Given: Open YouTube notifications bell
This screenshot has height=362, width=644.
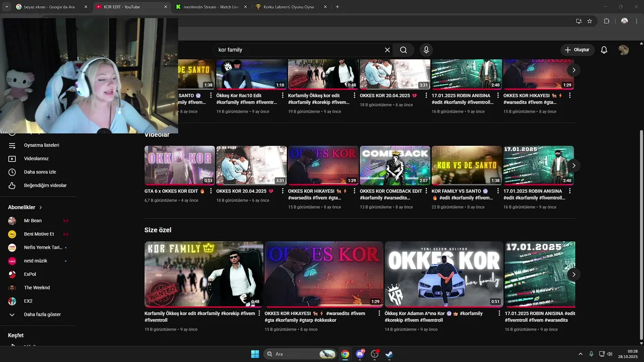Looking at the screenshot, I should (x=604, y=50).
